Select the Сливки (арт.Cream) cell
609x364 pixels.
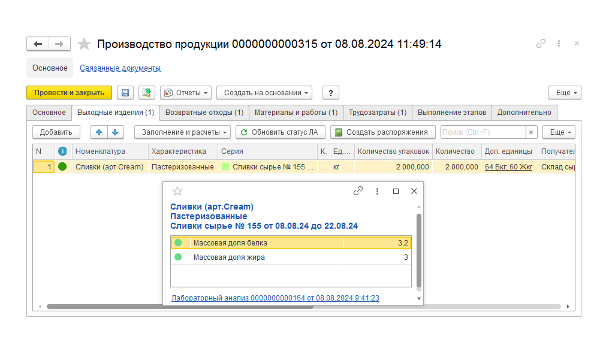pyautogui.click(x=110, y=167)
